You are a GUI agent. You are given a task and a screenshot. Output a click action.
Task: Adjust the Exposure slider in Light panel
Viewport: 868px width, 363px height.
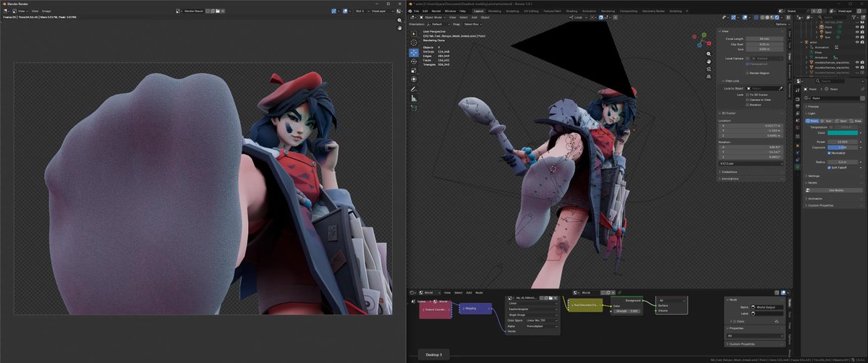(x=843, y=147)
